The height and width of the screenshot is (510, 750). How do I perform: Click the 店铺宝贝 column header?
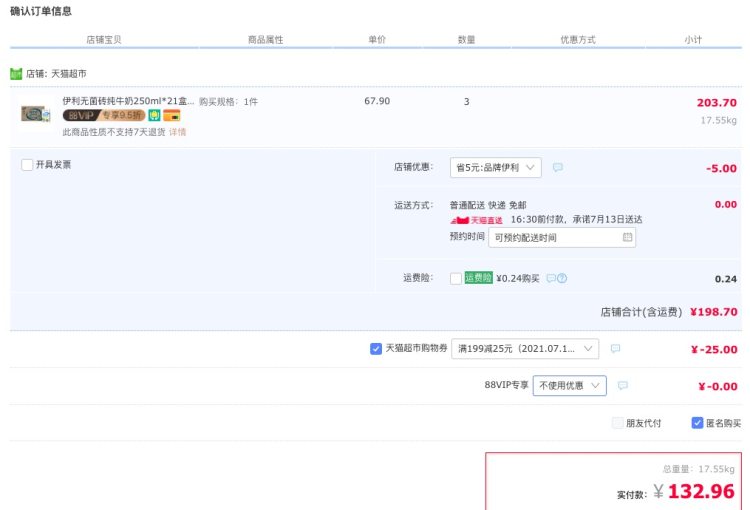click(x=104, y=40)
